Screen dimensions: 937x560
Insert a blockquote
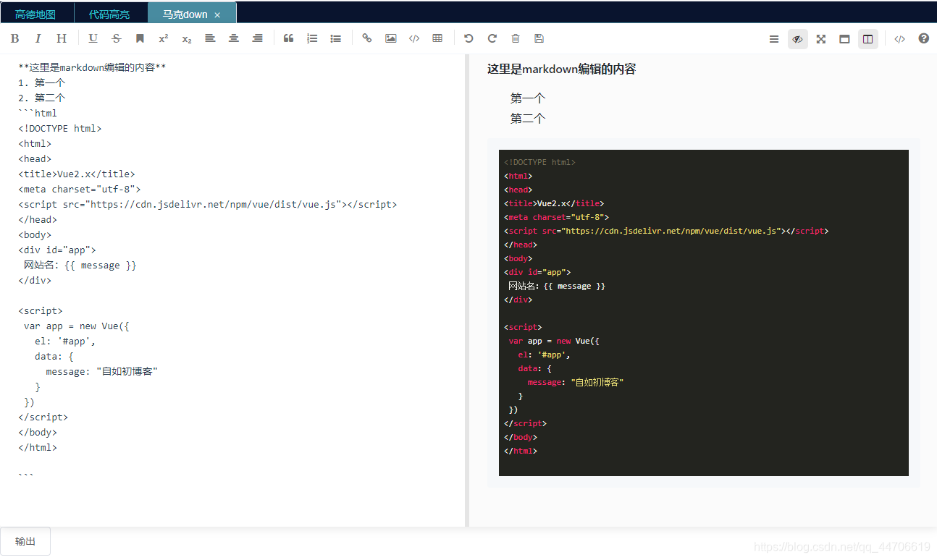[288, 38]
